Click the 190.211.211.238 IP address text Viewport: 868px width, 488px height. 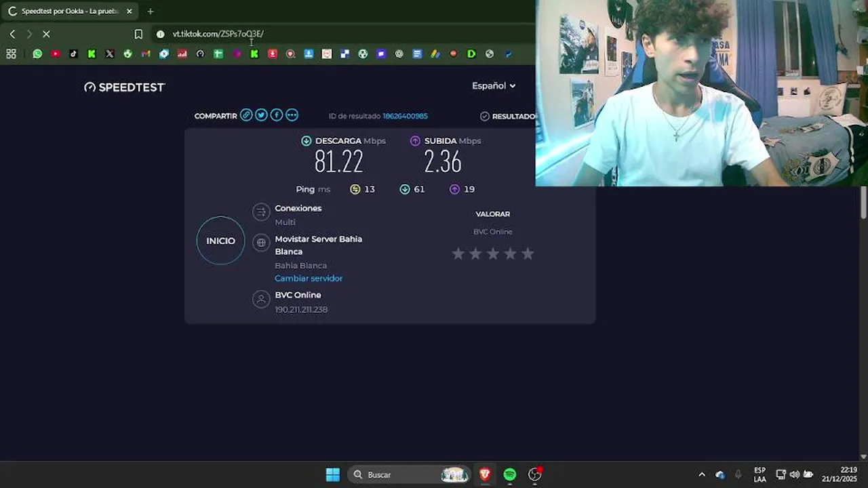click(301, 310)
